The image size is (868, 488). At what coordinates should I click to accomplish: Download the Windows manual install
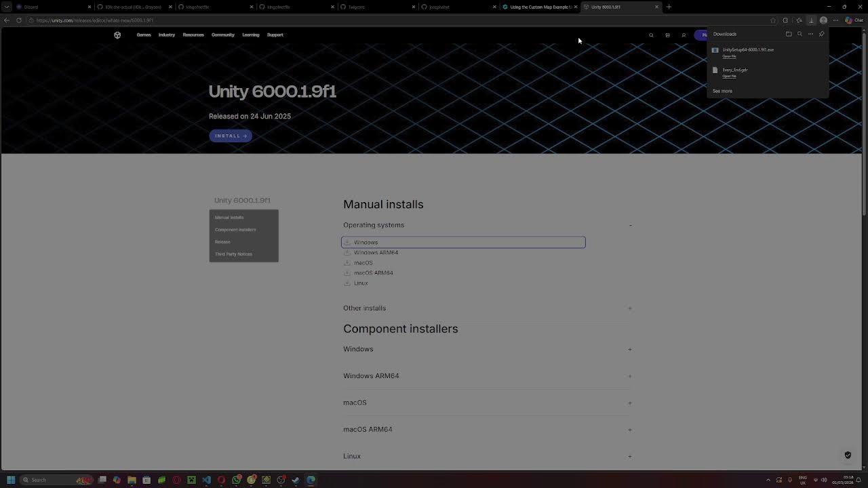(x=463, y=242)
